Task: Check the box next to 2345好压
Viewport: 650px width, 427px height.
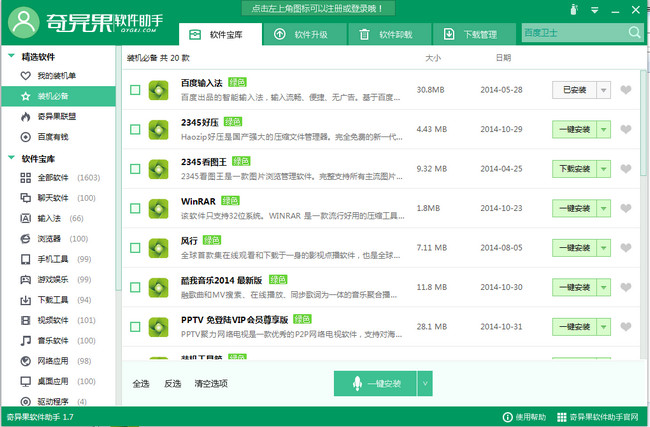Action: pos(135,130)
